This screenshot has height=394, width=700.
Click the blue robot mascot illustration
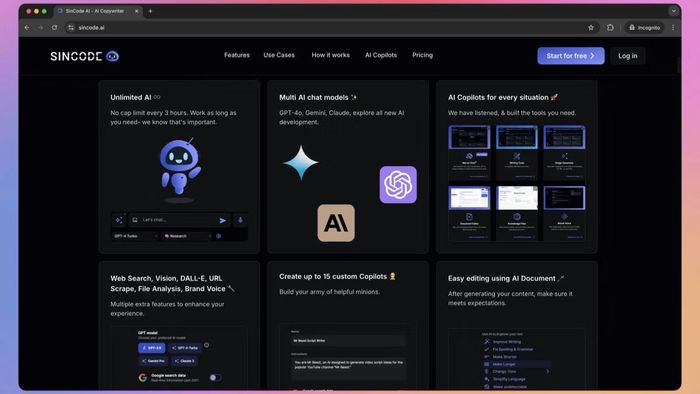(x=180, y=167)
